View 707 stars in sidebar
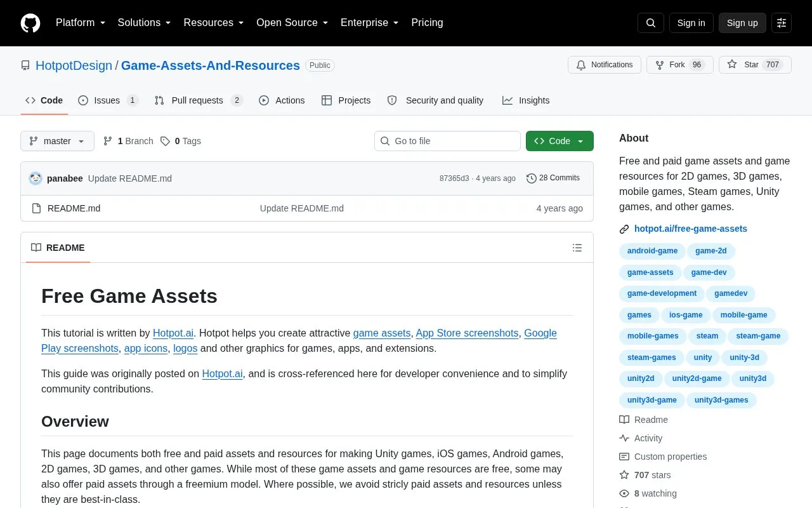Viewport: 812px width, 508px height. pos(645,475)
